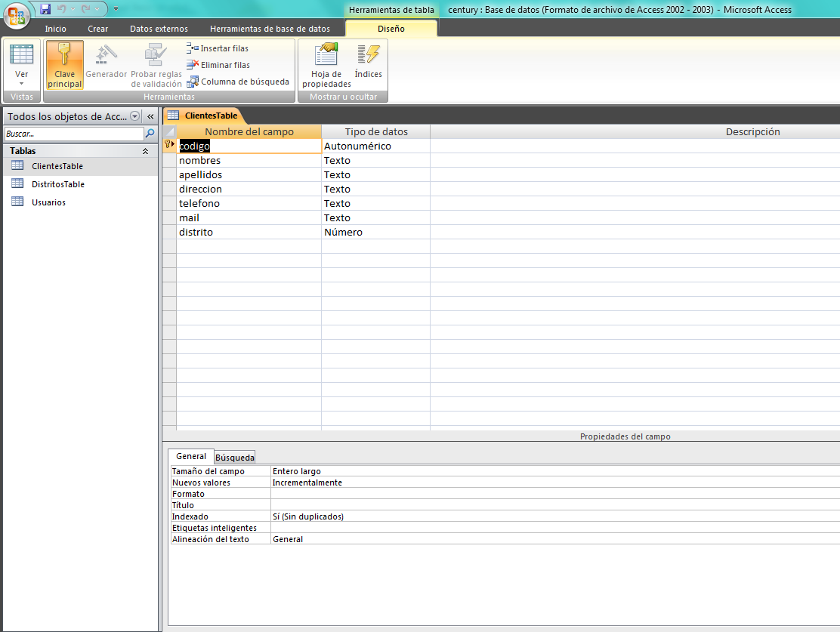Select the distrito field name cell
The image size is (840, 632).
tap(249, 232)
